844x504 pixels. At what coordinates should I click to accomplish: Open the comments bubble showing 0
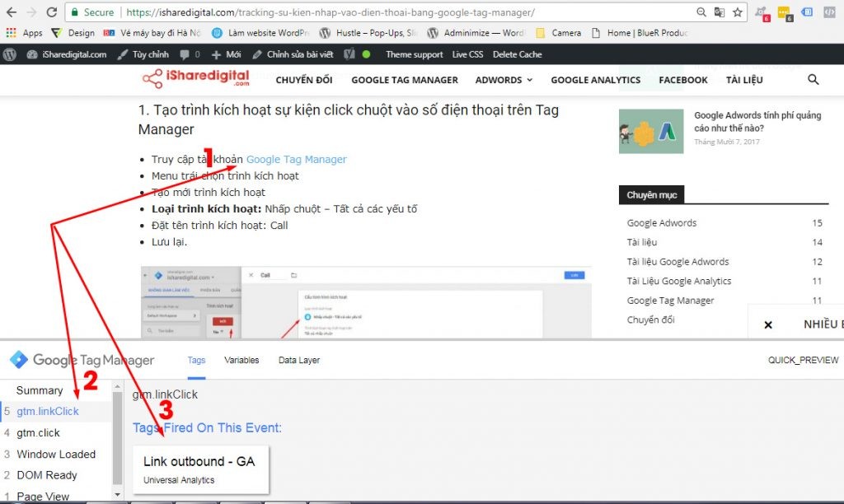(x=190, y=54)
